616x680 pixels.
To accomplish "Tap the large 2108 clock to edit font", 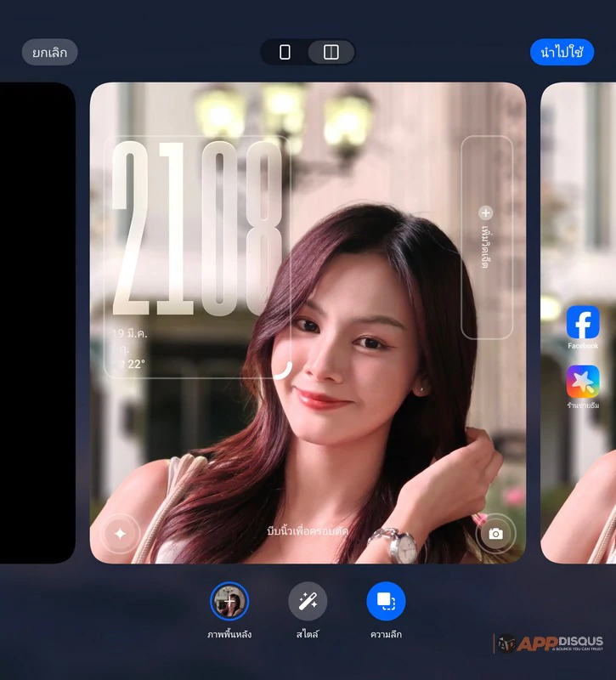I will coord(197,229).
